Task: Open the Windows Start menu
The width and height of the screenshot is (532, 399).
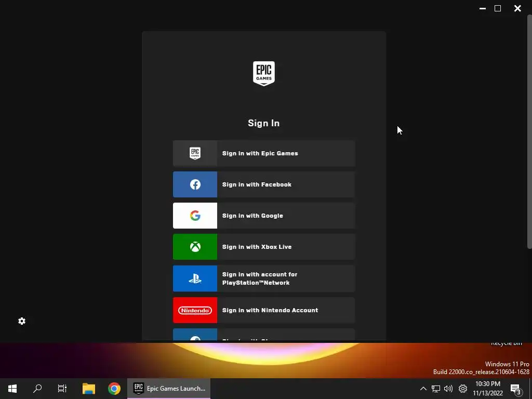Action: (12, 389)
